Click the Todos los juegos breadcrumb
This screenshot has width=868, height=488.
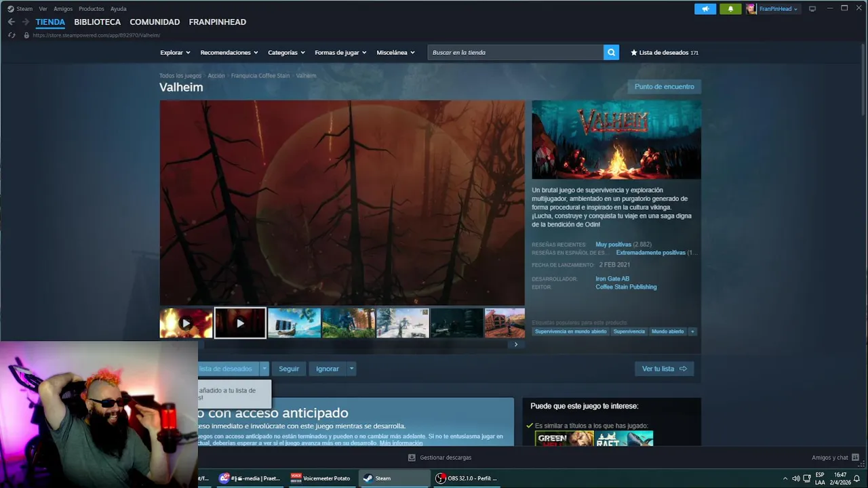tap(180, 76)
